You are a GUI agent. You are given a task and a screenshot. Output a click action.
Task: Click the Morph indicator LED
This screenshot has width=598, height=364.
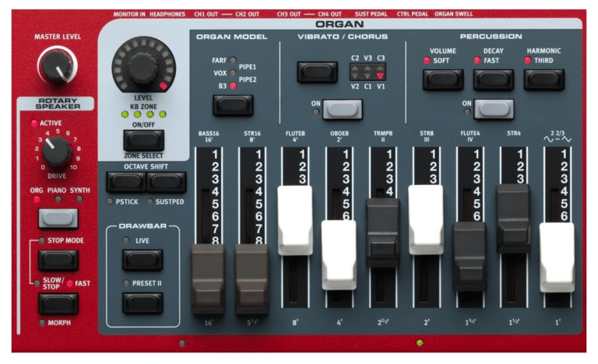pyautogui.click(x=42, y=323)
